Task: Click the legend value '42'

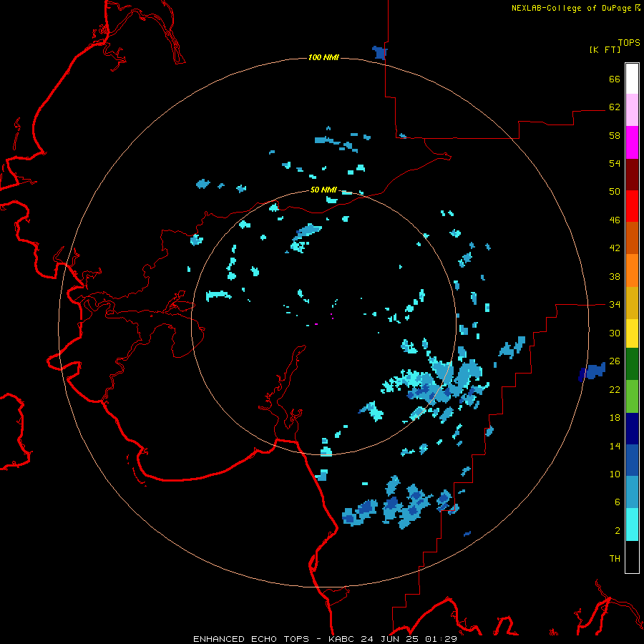Action: (x=615, y=248)
